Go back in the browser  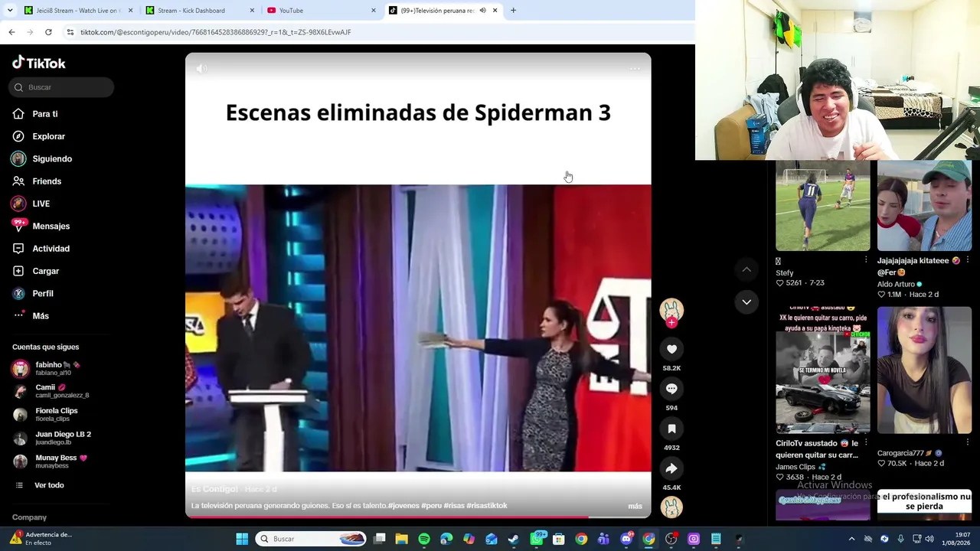tap(11, 32)
